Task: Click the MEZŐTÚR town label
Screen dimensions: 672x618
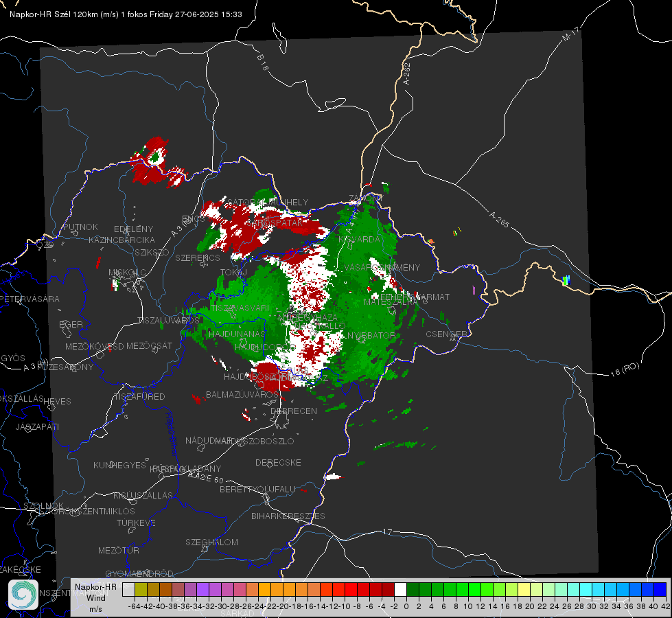Action: tap(119, 550)
